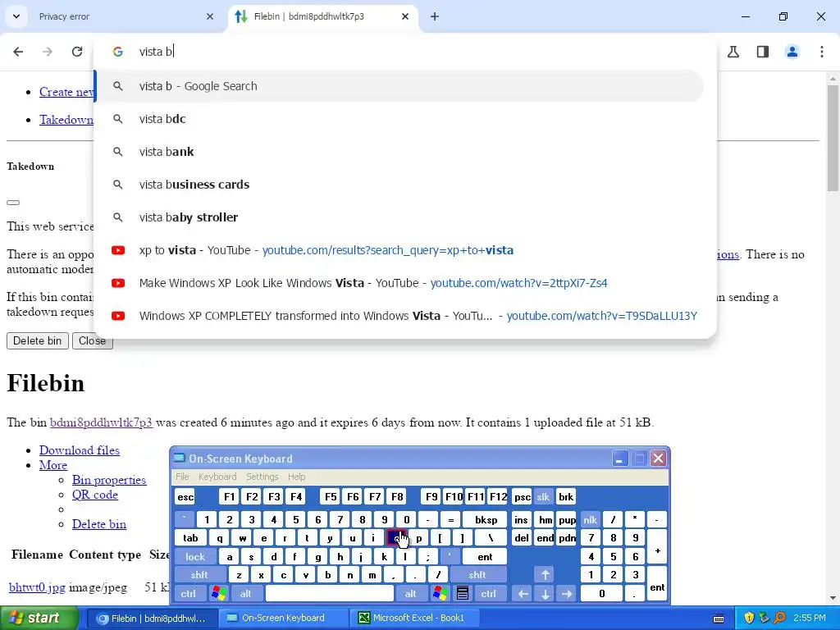Click the On-Screen Keyboard taskbar item
Viewport: 840px width, 630px height.
[283, 619]
